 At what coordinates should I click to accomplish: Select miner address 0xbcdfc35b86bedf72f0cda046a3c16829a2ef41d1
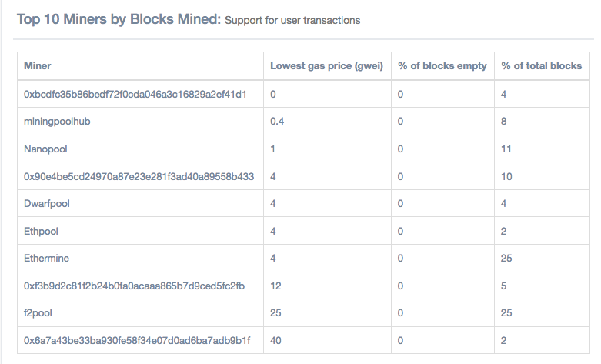[x=135, y=94]
